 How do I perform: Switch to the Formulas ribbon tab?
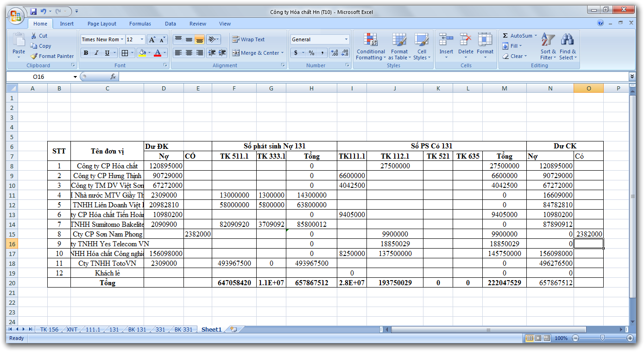[140, 24]
